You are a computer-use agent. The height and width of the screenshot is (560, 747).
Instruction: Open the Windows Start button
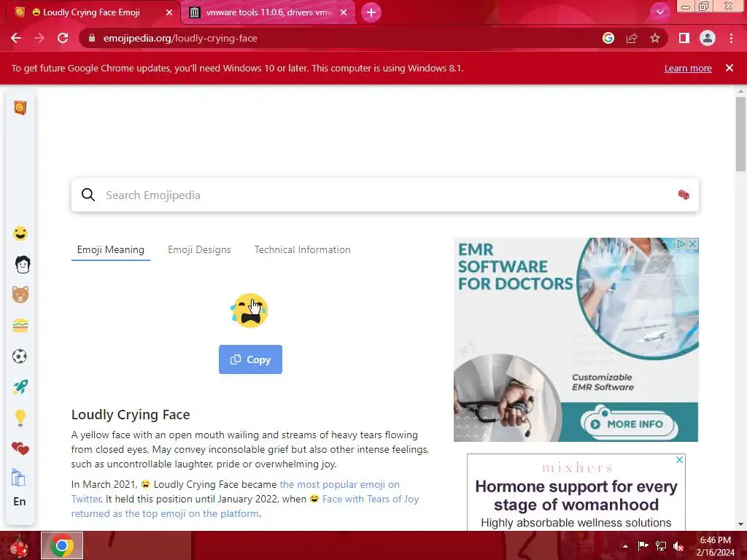coord(19,545)
